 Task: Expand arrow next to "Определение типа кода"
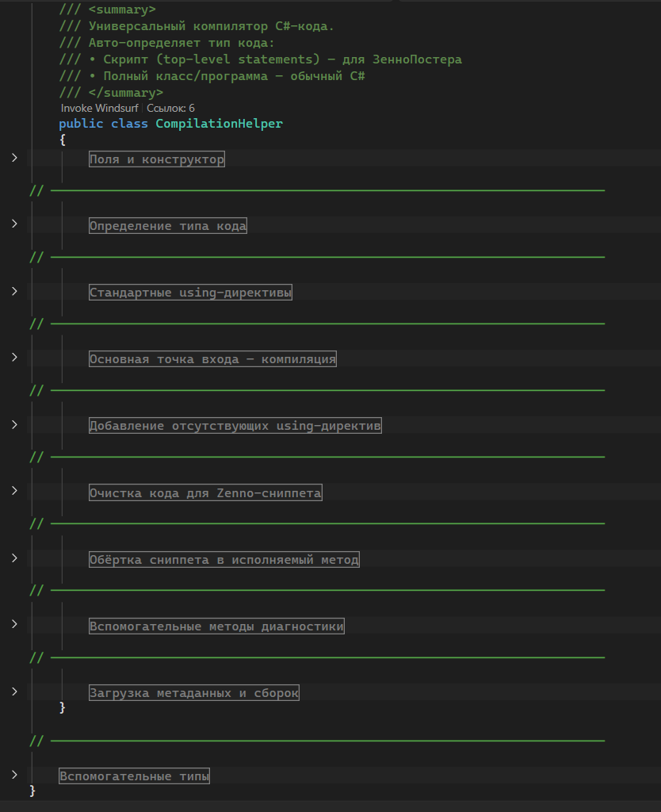click(14, 225)
